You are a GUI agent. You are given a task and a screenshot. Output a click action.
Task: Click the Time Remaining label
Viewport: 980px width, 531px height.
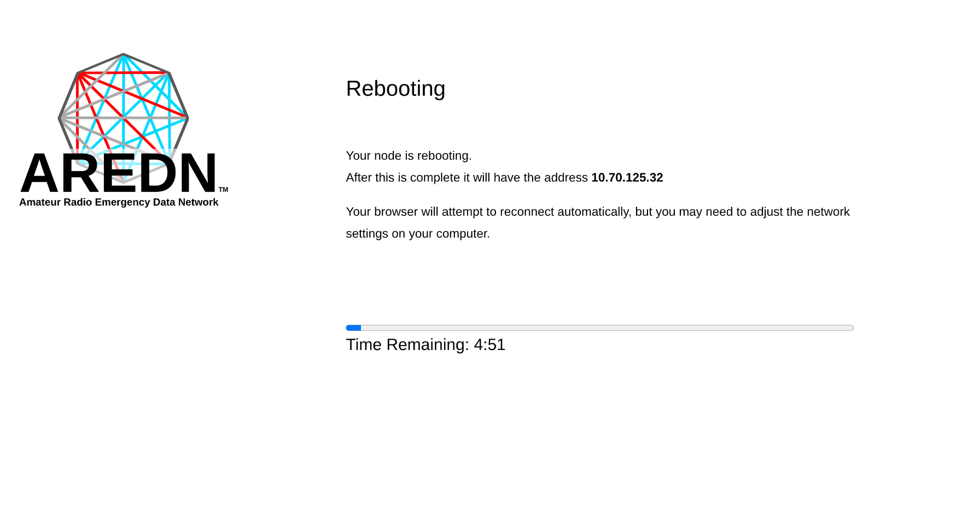[407, 345]
